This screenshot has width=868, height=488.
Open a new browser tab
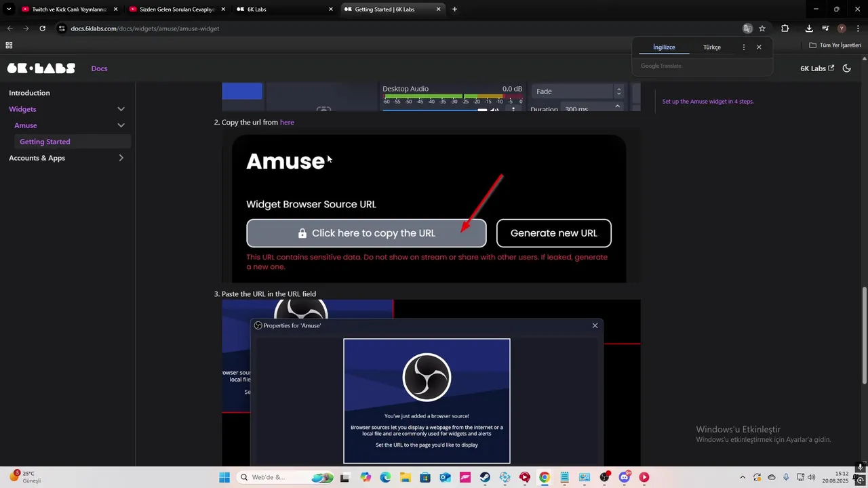(x=454, y=9)
